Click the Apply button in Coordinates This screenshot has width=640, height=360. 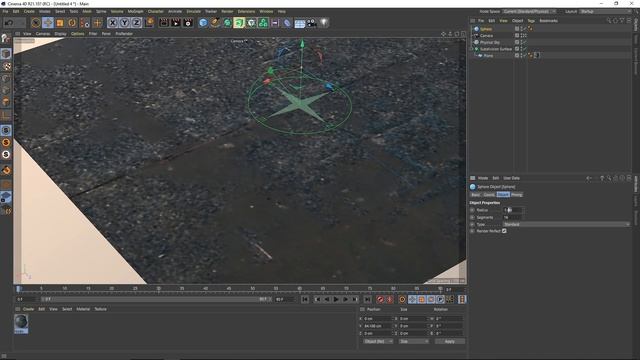tap(449, 341)
